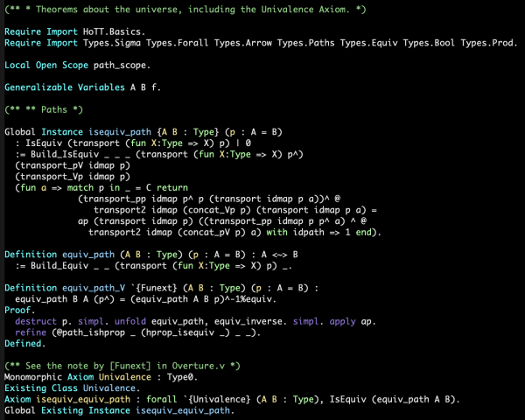
Task: Click the 'Proof.' keyword
Action: [20, 310]
